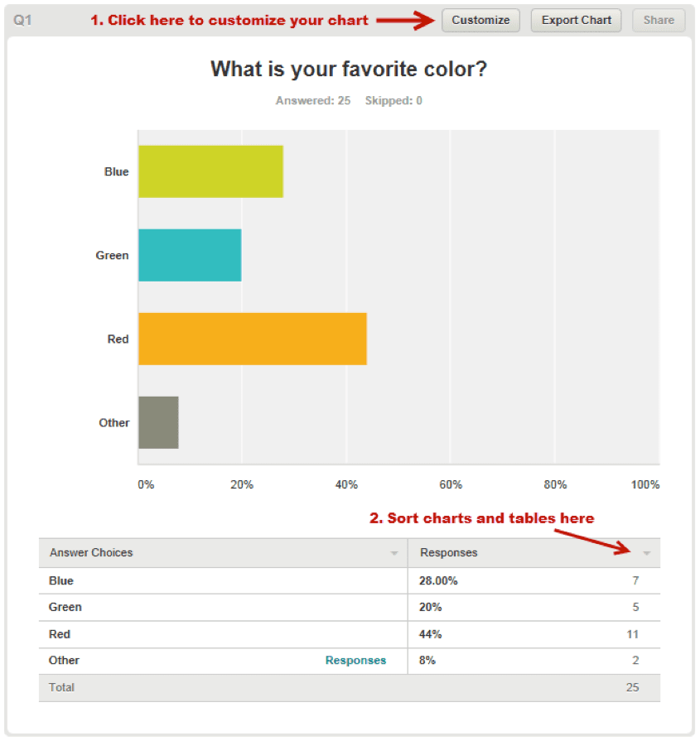
Task: Open the Other Responses link
Action: pos(355,660)
